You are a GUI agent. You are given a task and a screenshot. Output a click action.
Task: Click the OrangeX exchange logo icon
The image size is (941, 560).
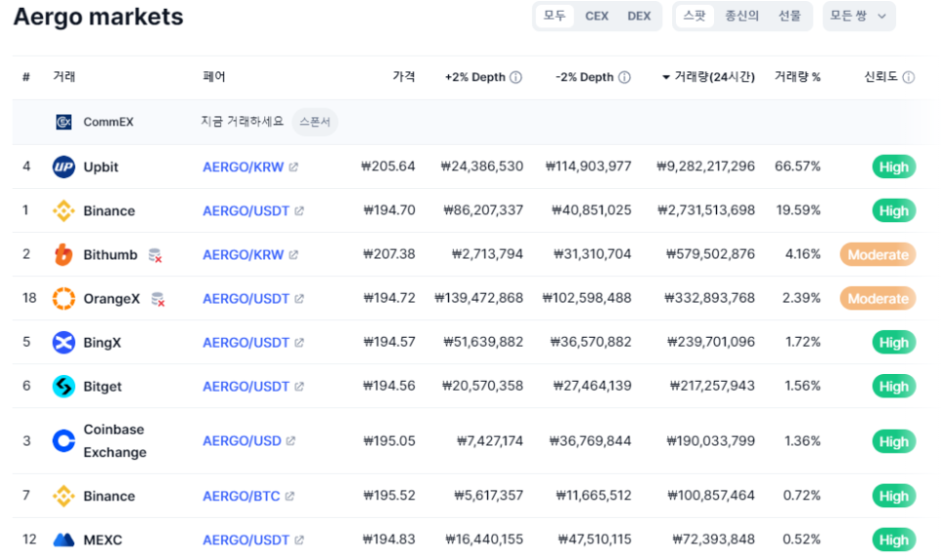pyautogui.click(x=63, y=298)
